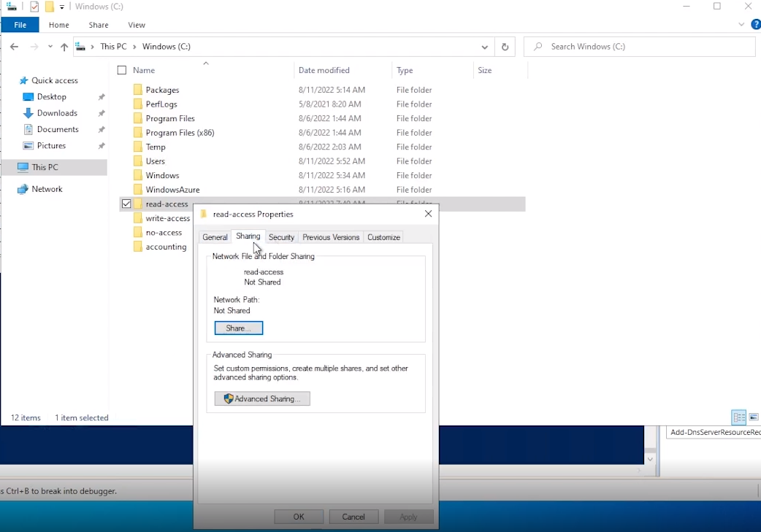Screen dimensions: 761x532
Task: Refresh the Windows (C:) folder view
Action: point(505,47)
